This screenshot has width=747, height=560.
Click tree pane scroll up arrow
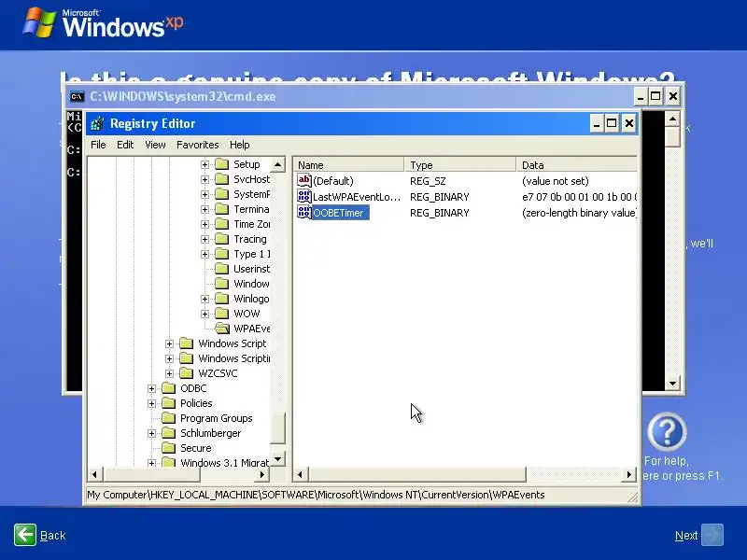(277, 165)
